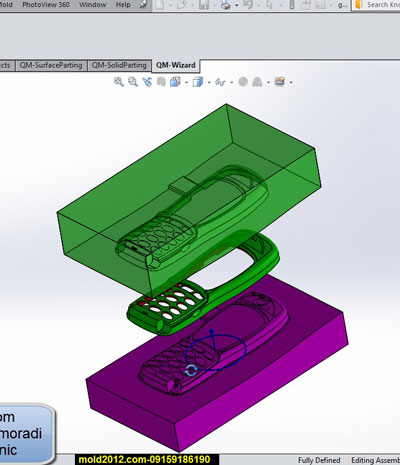The image size is (400, 465).
Task: Click the Undo icon
Action: click(x=248, y=5)
